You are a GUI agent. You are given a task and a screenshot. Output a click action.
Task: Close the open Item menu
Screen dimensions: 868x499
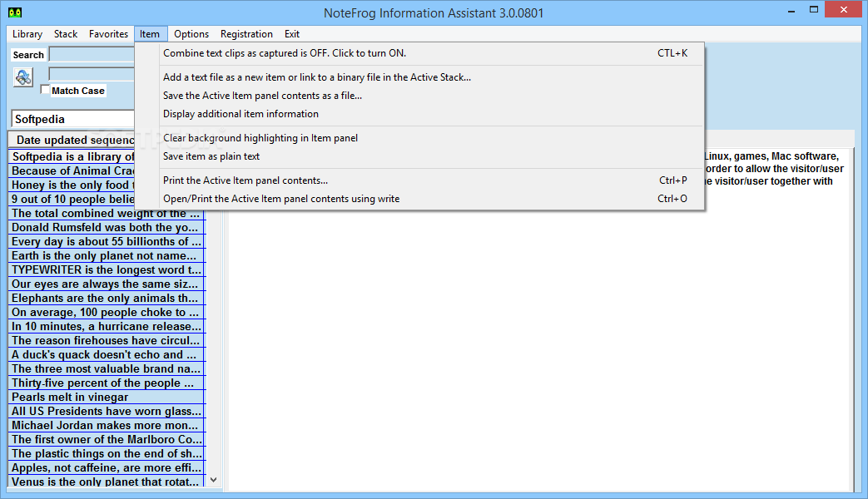[150, 34]
